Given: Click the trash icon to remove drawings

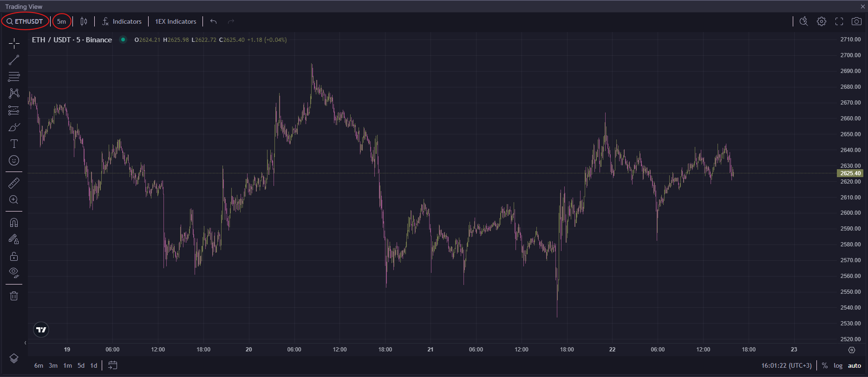Looking at the screenshot, I should pyautogui.click(x=14, y=296).
